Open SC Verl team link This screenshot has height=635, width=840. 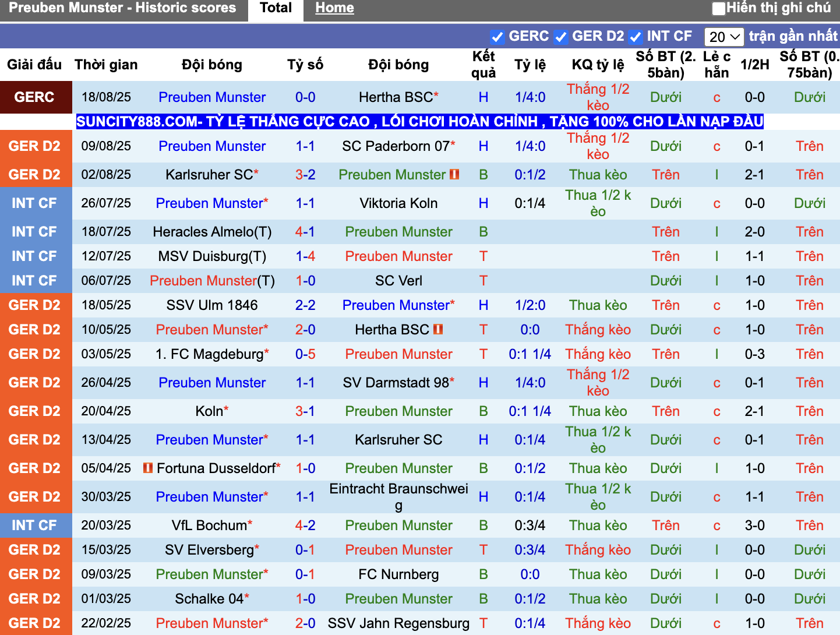(398, 281)
